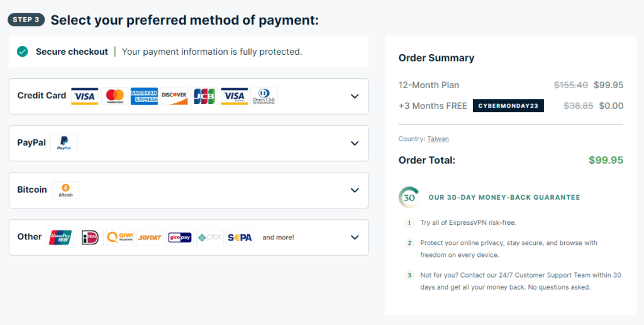The height and width of the screenshot is (325, 644).
Task: Click the SEPA payment logo
Action: (240, 237)
